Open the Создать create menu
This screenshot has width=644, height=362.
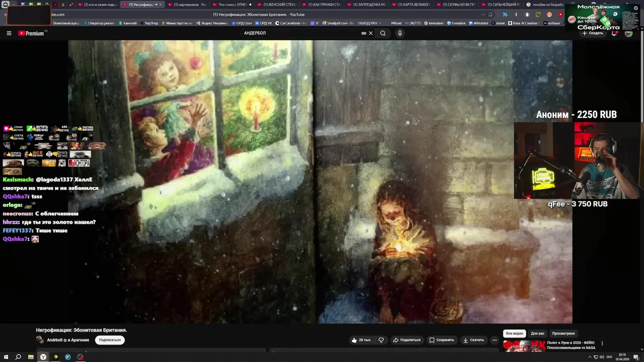click(593, 33)
